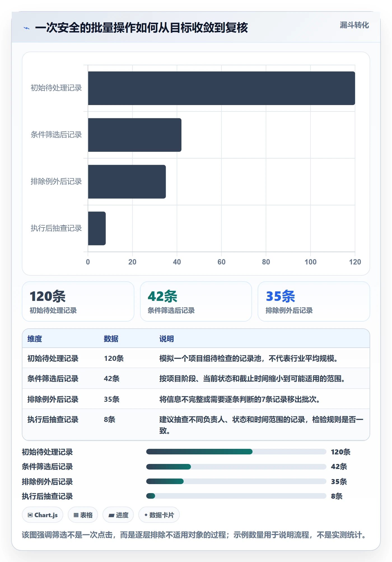
Task: Click the 35条 progress bar
Action: click(236, 481)
